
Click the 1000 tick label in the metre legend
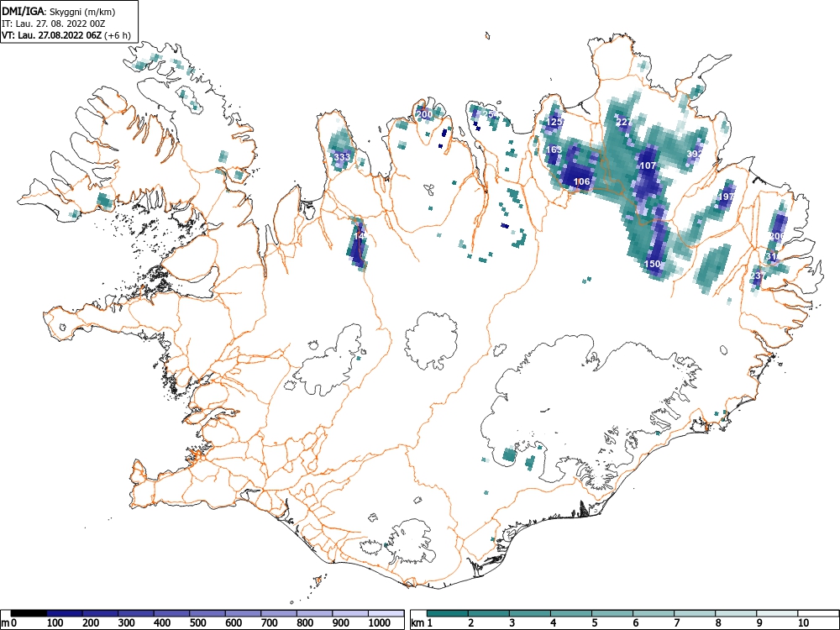point(380,622)
